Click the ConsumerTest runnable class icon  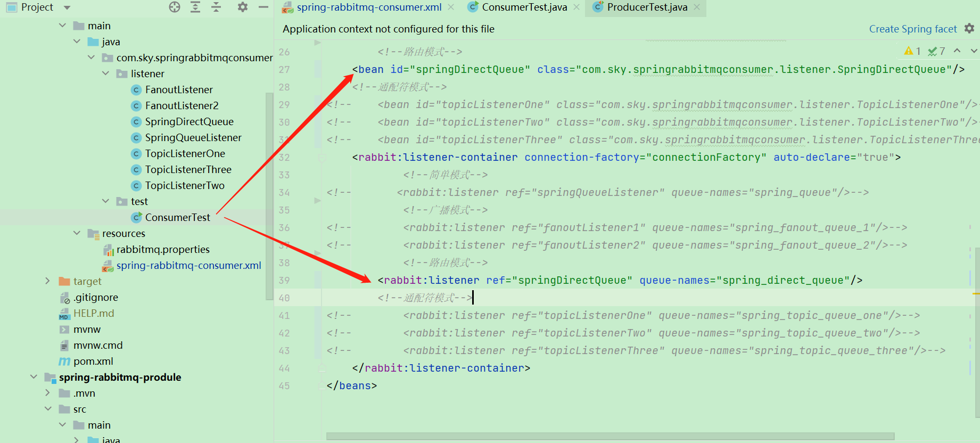(x=136, y=217)
